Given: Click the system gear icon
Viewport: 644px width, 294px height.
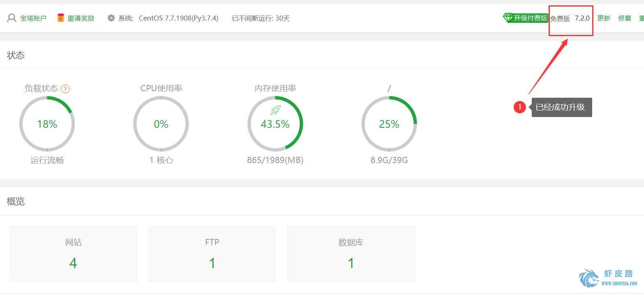Looking at the screenshot, I should tap(111, 18).
